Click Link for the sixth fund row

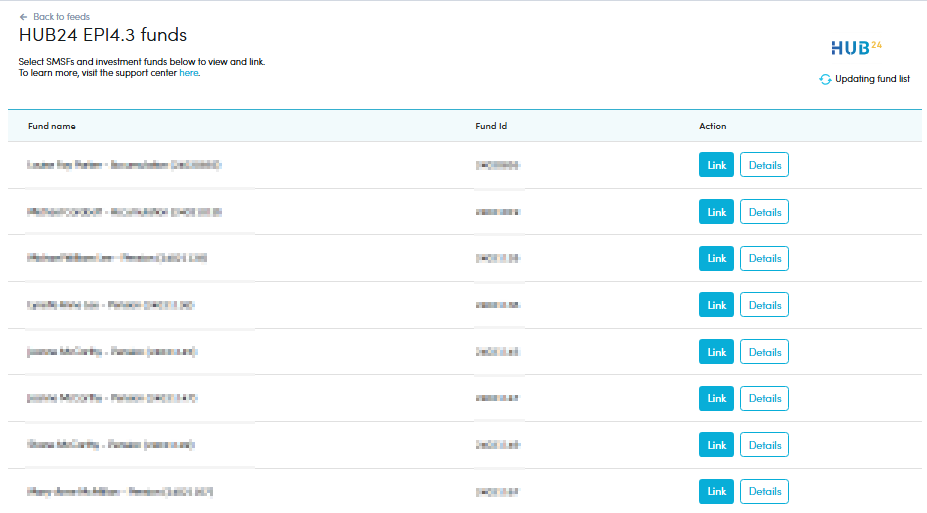pyautogui.click(x=717, y=398)
